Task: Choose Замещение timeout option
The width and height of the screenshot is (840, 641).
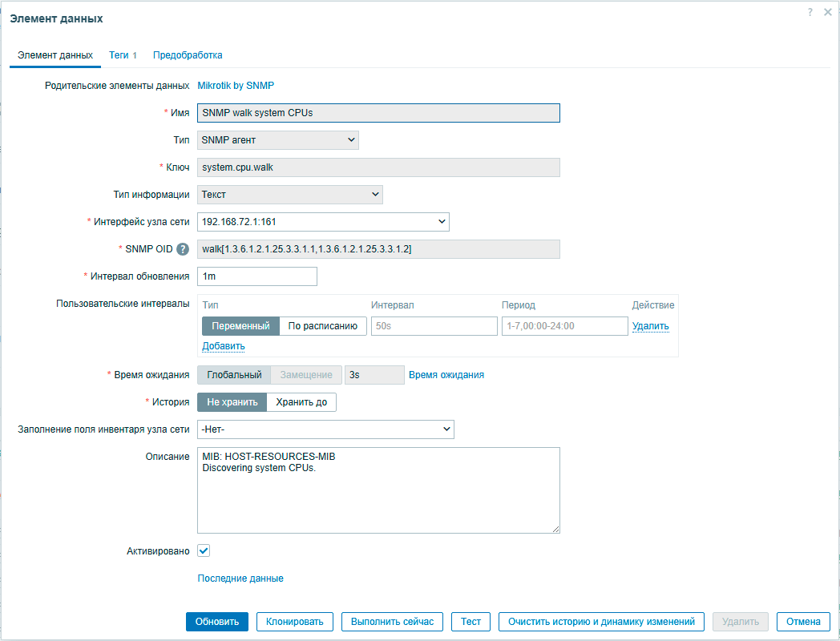Action: tap(306, 375)
